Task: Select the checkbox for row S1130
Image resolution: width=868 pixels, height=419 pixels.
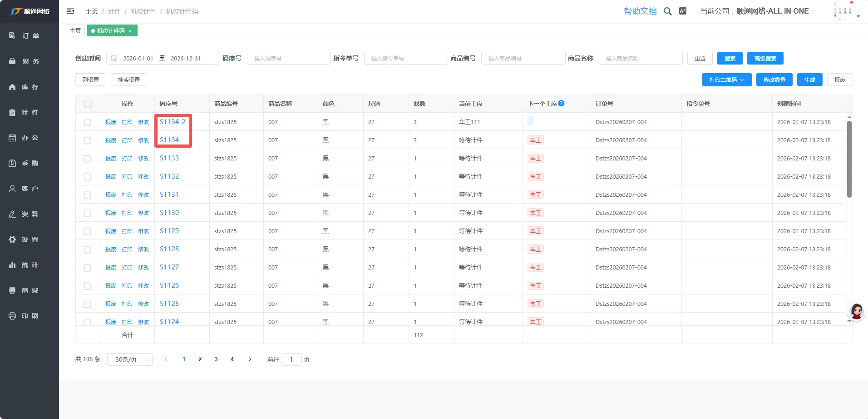Action: pyautogui.click(x=88, y=213)
